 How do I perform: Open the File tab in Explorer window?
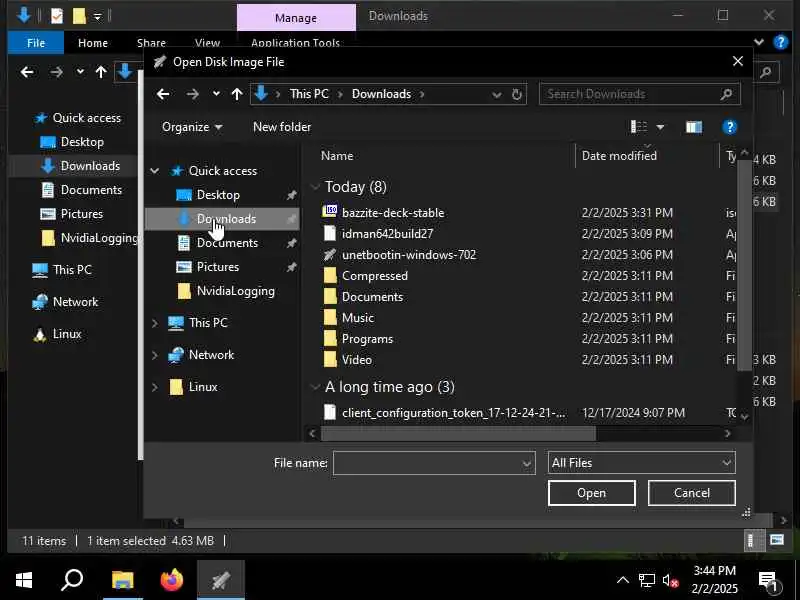[36, 43]
